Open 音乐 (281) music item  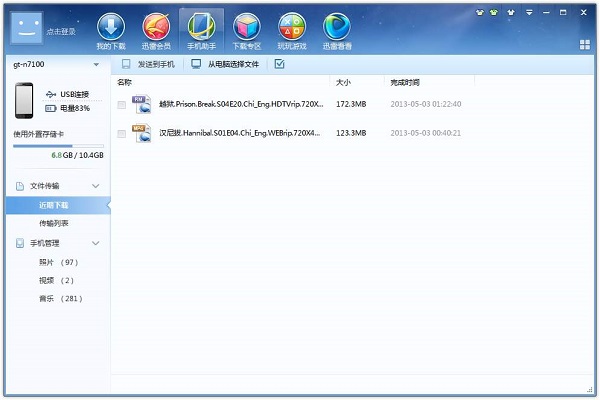pyautogui.click(x=61, y=298)
